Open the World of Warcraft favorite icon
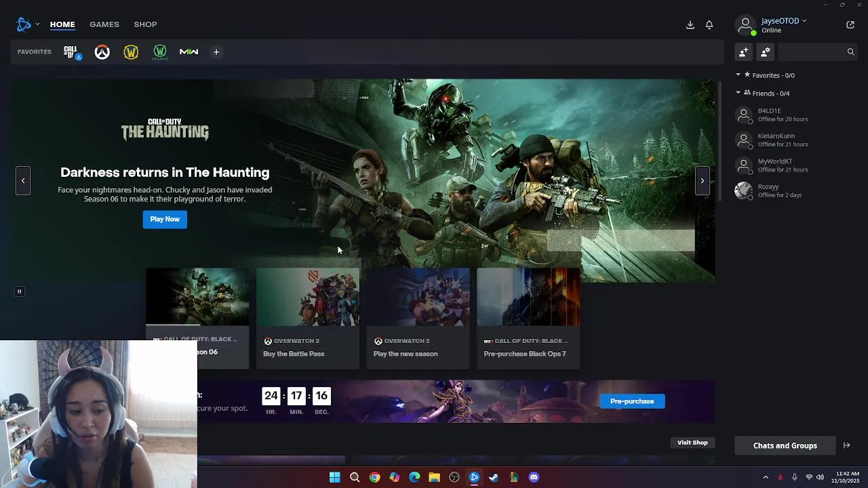The height and width of the screenshot is (488, 868). [x=131, y=52]
